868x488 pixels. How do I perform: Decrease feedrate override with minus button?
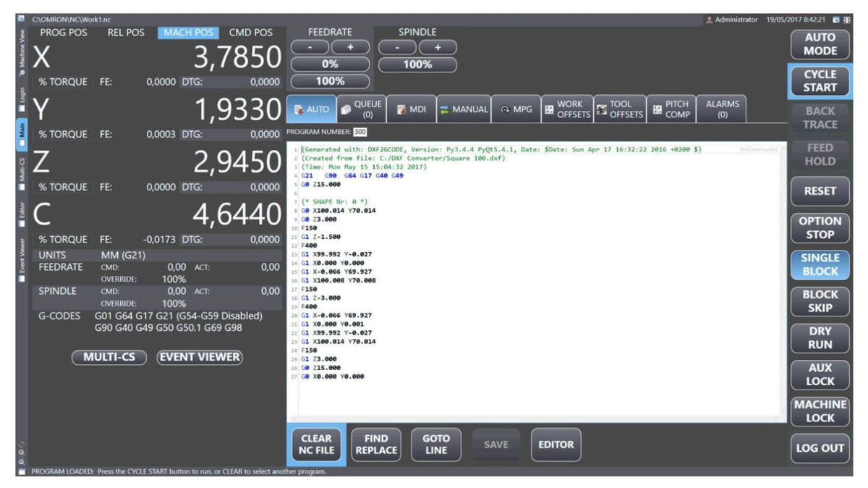click(x=310, y=47)
